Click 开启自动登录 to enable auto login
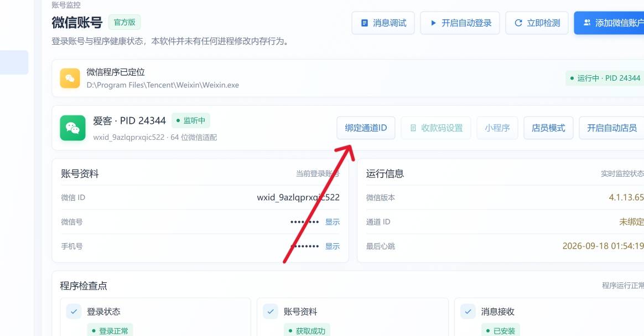The height and width of the screenshot is (336, 644). (460, 23)
